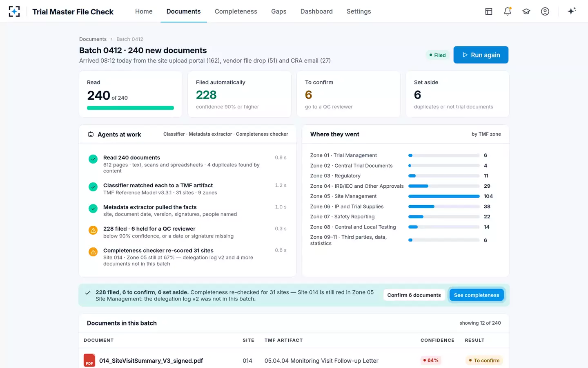Click the Run again button
Screen dimensions: 588x368
point(481,55)
